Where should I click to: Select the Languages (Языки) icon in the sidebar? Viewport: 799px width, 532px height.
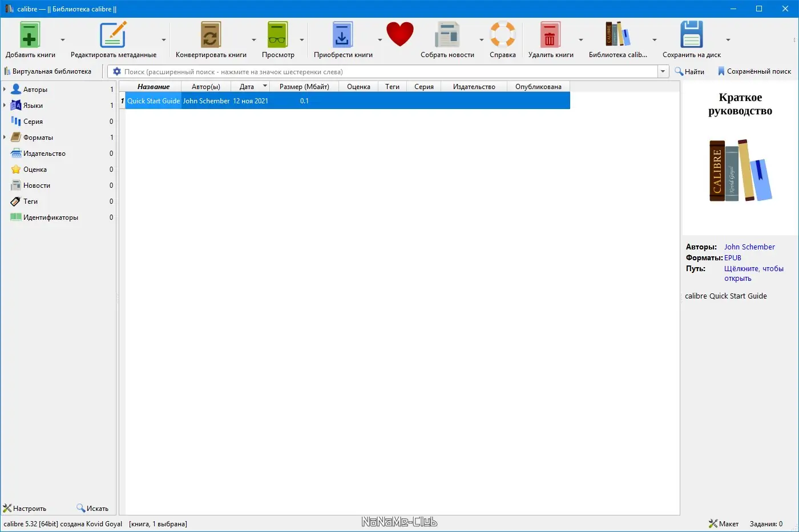(x=16, y=105)
